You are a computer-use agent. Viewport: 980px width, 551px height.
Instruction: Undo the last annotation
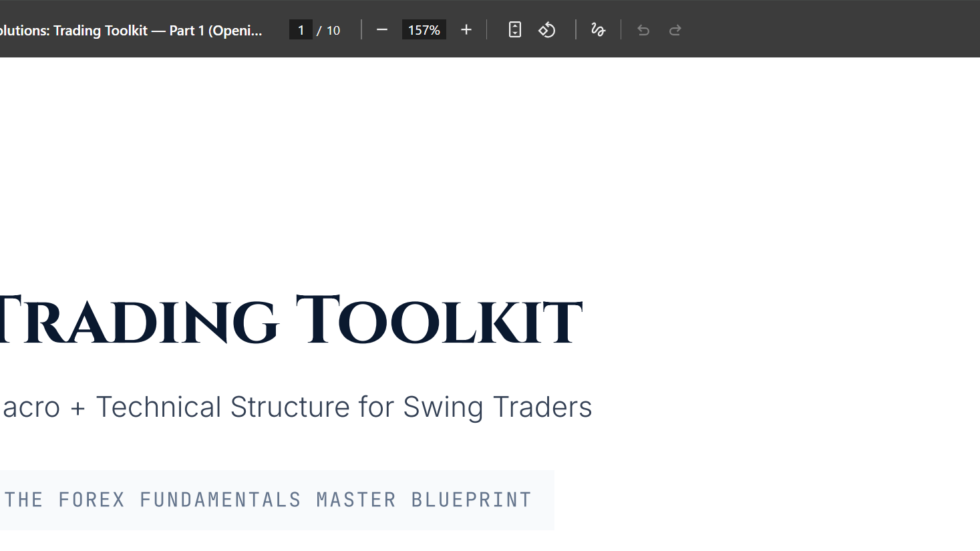coord(643,30)
